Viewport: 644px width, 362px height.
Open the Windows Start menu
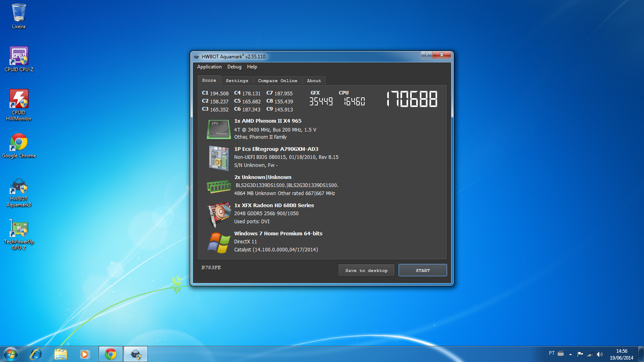pos(11,354)
